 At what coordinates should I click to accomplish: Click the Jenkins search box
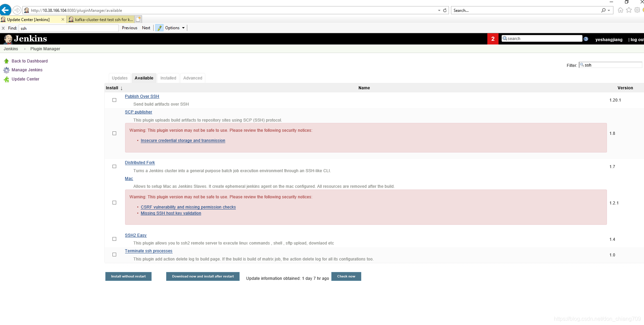[542, 38]
